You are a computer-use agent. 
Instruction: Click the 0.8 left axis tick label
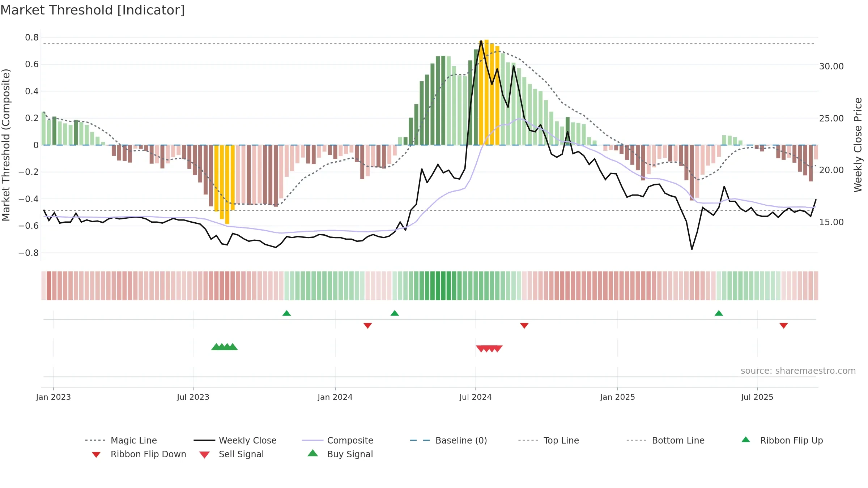(x=32, y=38)
